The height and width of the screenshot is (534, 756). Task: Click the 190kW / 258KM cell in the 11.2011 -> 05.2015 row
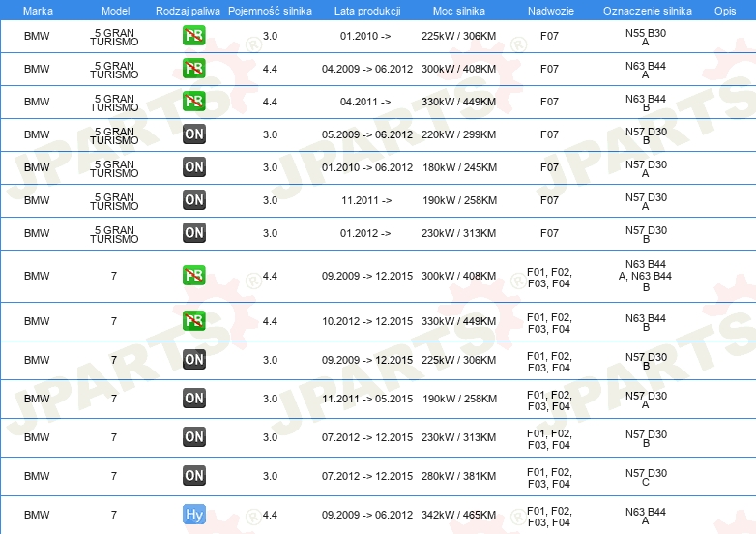point(459,399)
